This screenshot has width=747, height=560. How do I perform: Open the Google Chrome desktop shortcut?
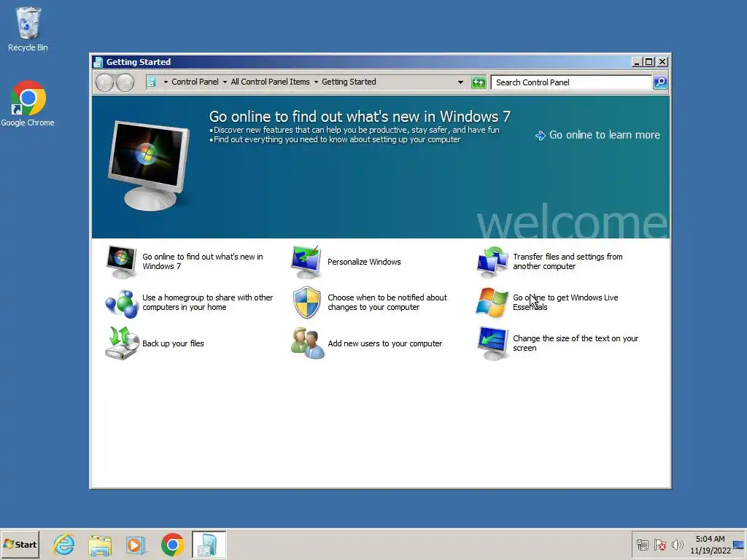click(x=28, y=104)
